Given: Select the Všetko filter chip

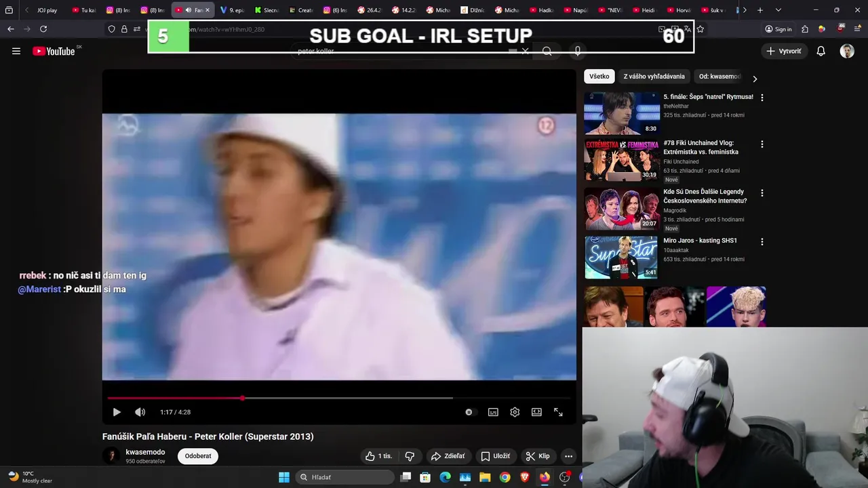Looking at the screenshot, I should click(599, 77).
